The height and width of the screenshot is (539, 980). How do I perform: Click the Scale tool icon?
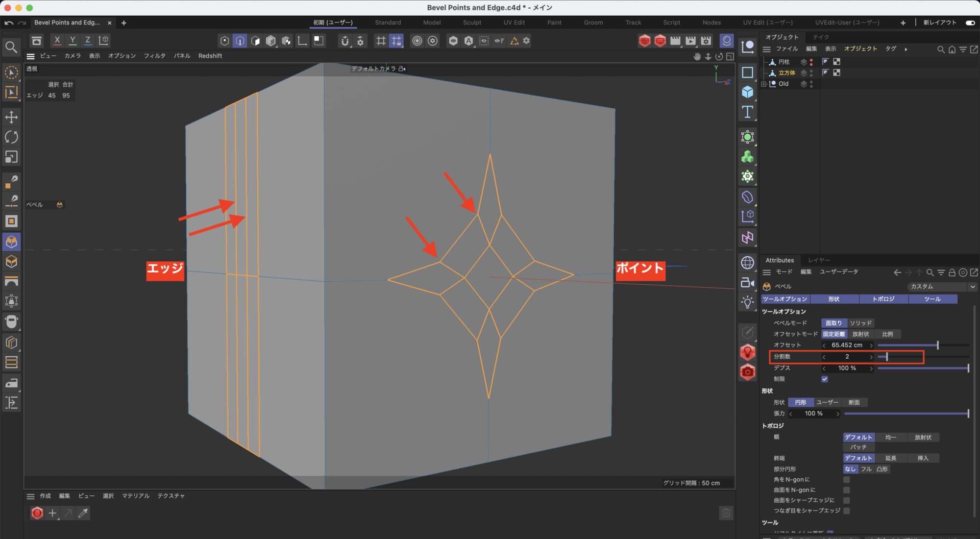pos(11,157)
